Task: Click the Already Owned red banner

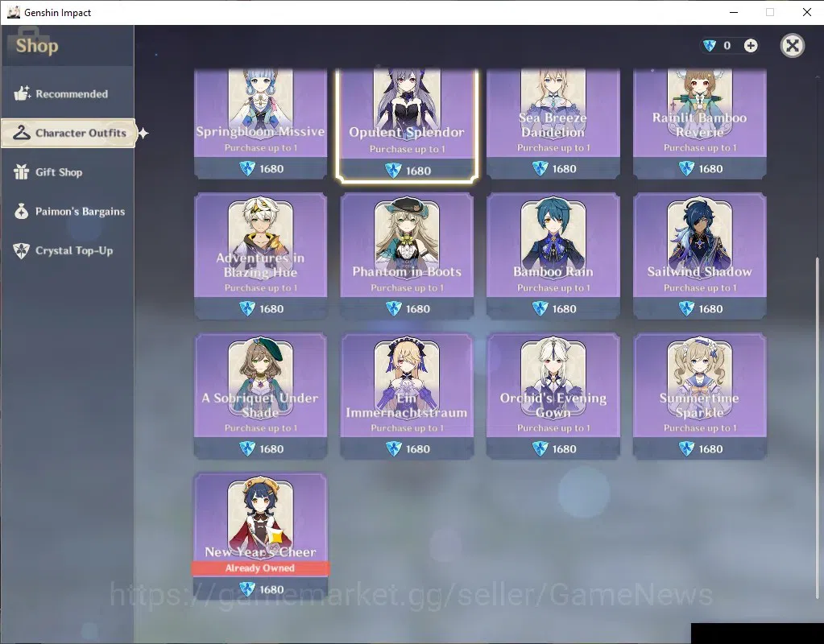Action: [x=261, y=568]
